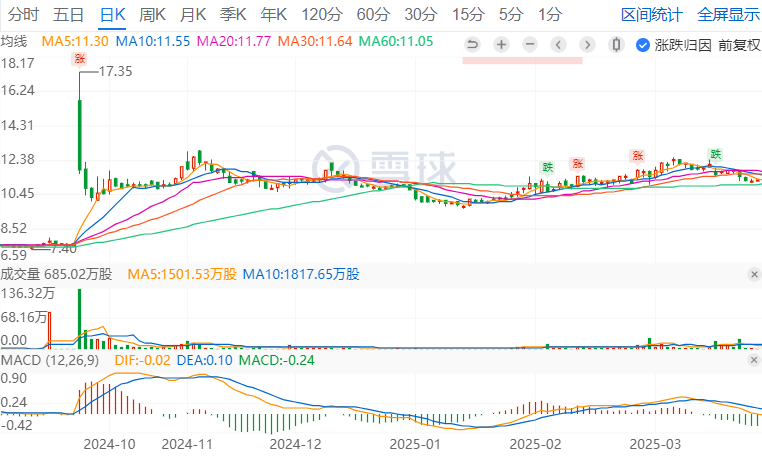Viewport: 762px width, 462px height.
Task: Select the 日K tab
Action: click(x=112, y=15)
